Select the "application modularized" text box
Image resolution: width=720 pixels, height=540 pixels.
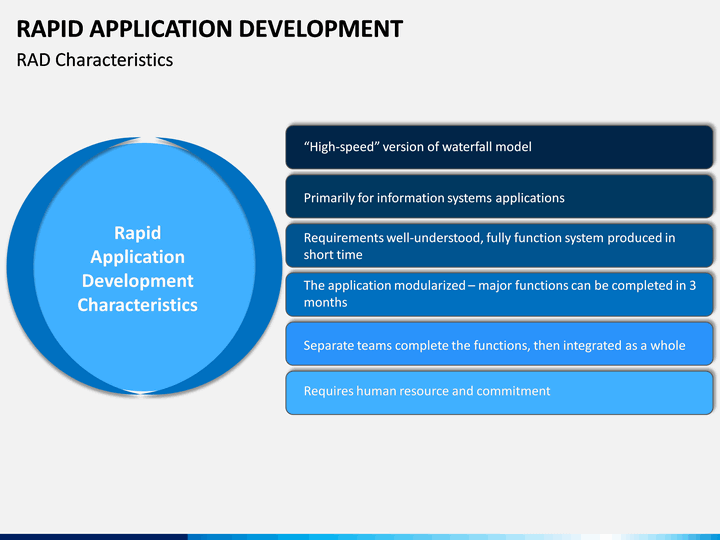(x=499, y=294)
